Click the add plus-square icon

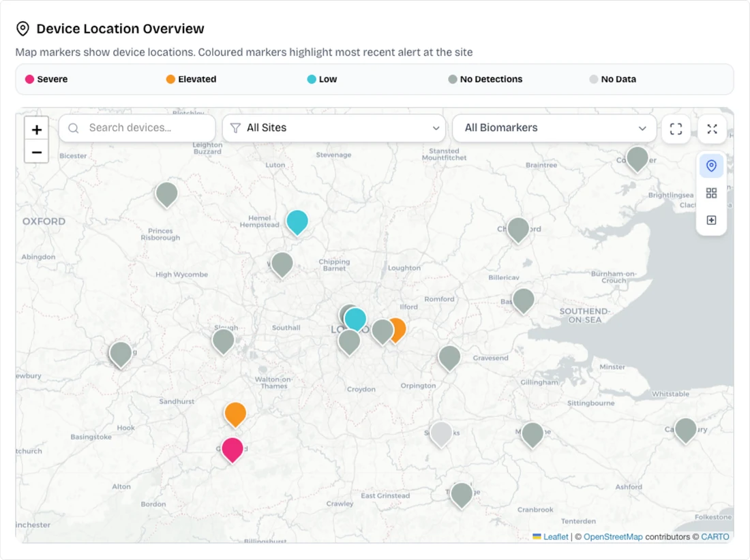pos(711,220)
